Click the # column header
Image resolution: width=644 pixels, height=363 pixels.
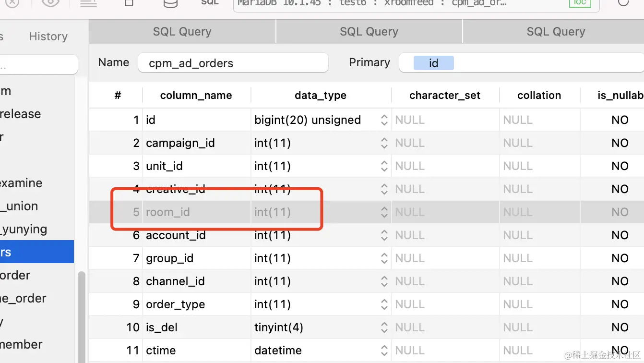pyautogui.click(x=118, y=95)
